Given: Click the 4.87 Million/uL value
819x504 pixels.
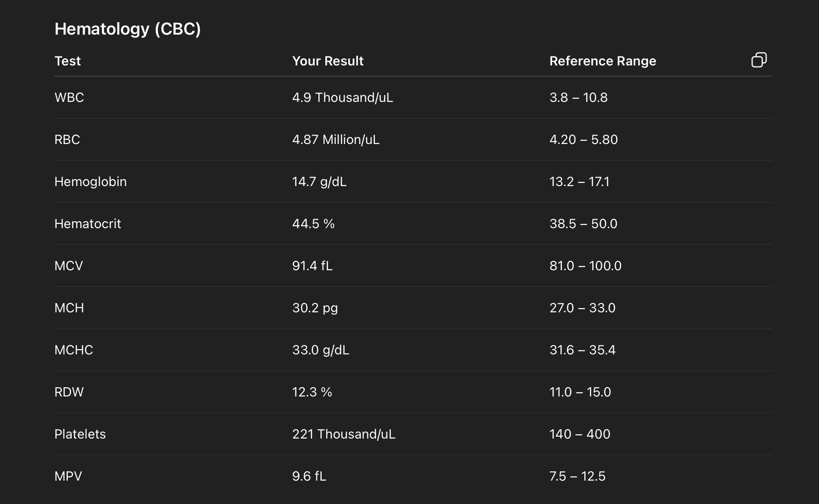Looking at the screenshot, I should point(336,139).
